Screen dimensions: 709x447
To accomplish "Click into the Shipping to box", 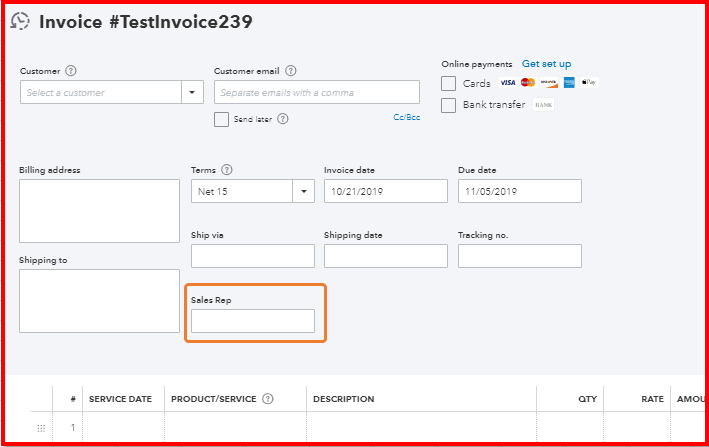I will tap(99, 301).
